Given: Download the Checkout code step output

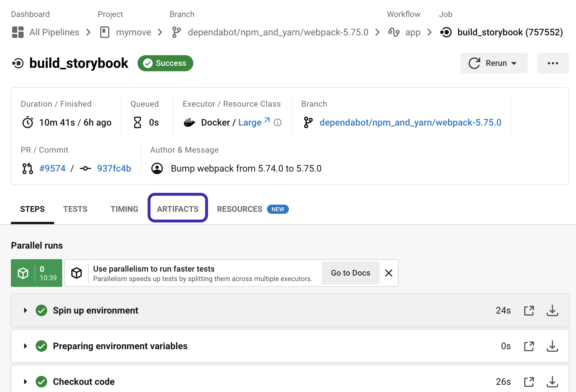Looking at the screenshot, I should click(x=552, y=382).
